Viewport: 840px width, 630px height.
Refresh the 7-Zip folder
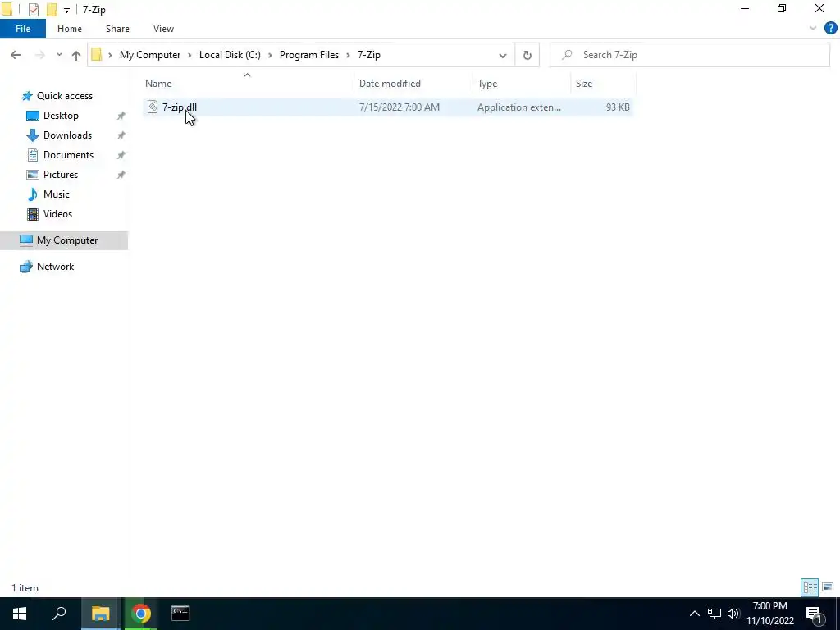click(x=527, y=55)
